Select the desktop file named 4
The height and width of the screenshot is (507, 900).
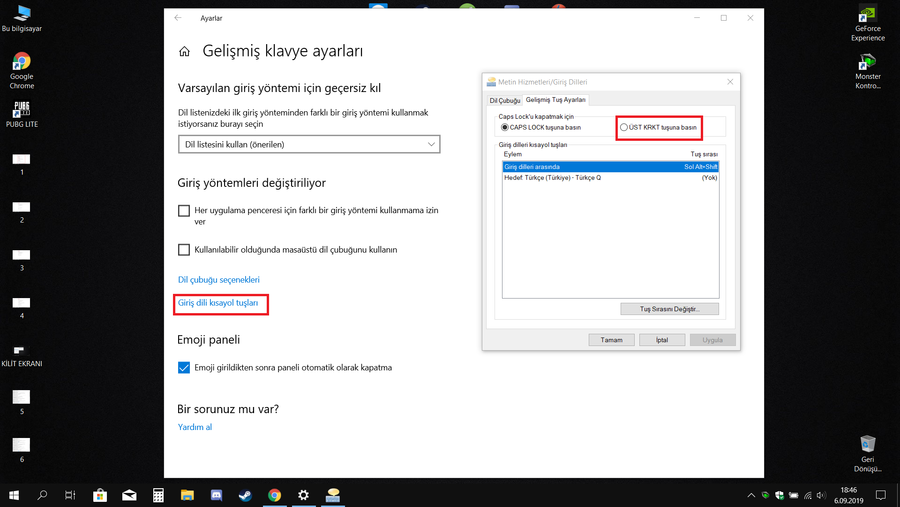coord(22,308)
